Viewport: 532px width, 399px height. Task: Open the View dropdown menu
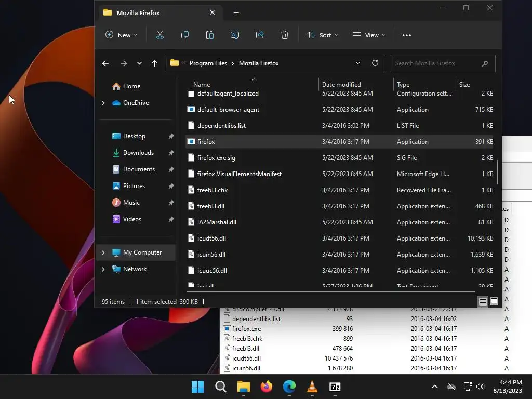click(369, 35)
